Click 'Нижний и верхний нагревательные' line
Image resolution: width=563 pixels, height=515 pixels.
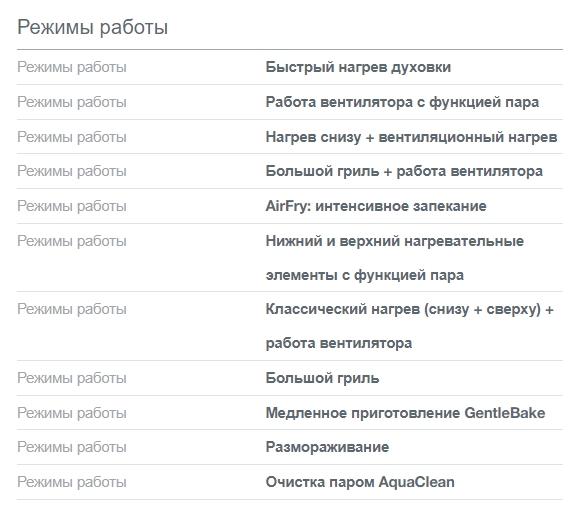coord(395,241)
